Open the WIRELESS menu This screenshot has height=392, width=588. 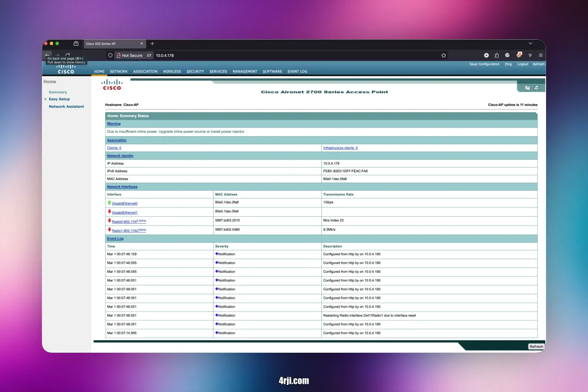tap(172, 71)
